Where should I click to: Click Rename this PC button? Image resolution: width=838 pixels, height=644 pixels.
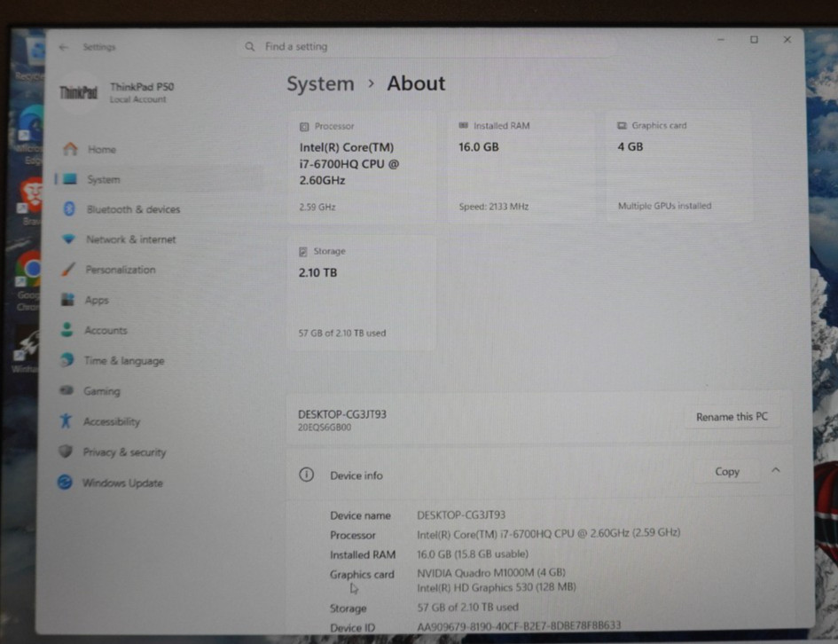[x=732, y=417]
